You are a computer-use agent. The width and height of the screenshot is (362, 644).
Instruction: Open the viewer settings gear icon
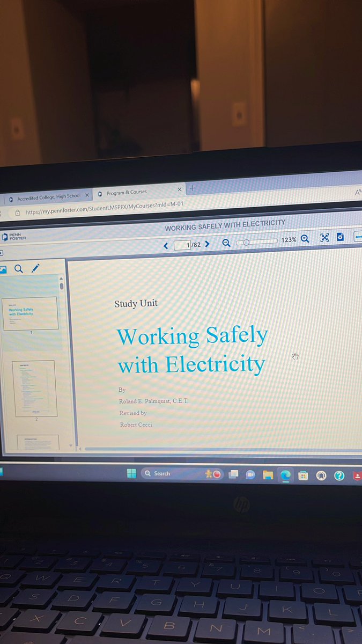click(x=340, y=237)
